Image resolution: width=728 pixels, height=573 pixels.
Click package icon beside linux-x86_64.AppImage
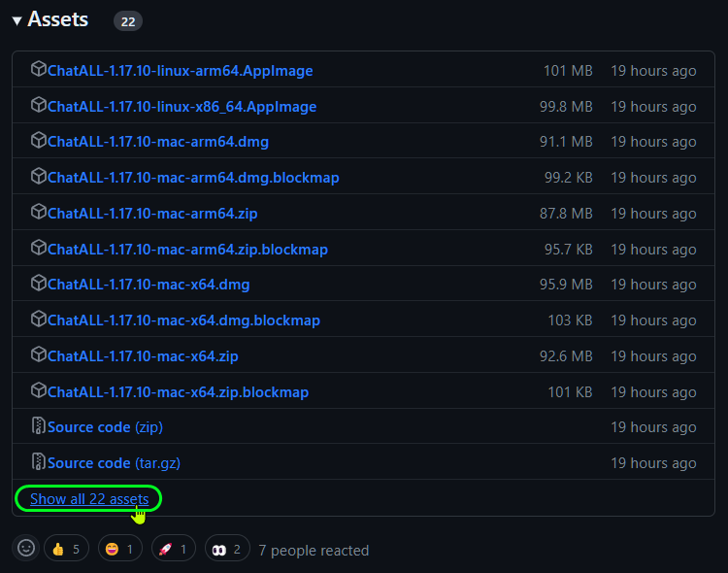pyautogui.click(x=39, y=105)
